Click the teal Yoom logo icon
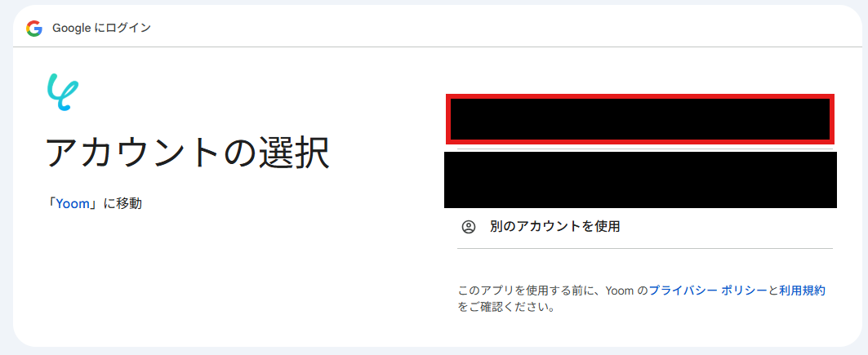The image size is (868, 355). point(63,91)
